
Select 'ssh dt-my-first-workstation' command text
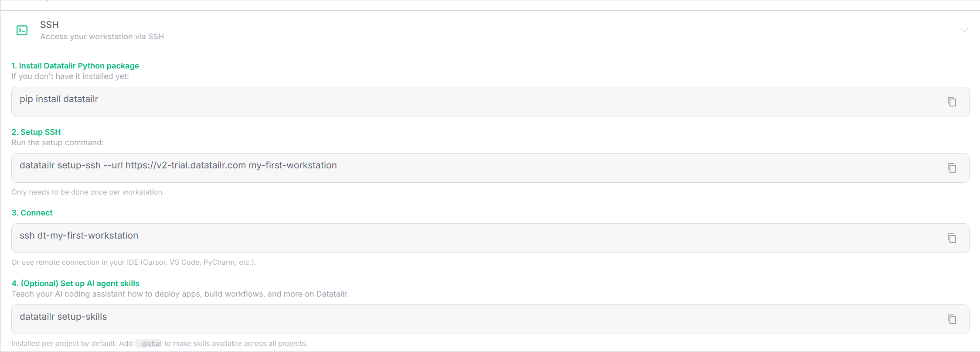pos(79,236)
